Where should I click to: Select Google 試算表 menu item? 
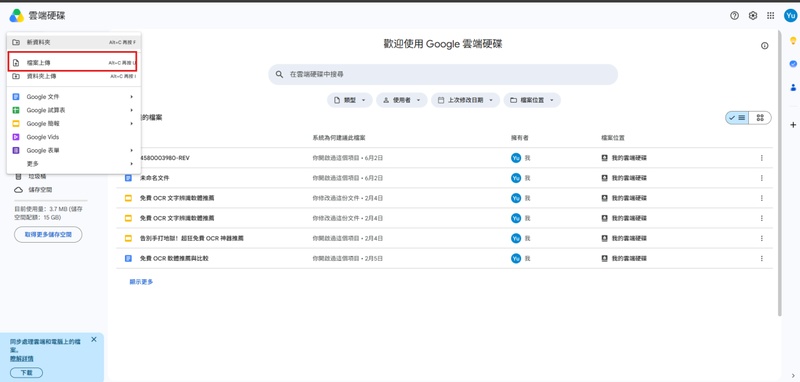tap(74, 110)
